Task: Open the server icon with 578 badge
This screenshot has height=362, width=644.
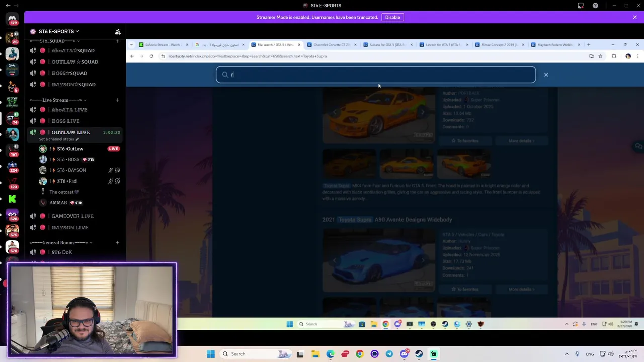Action: tap(12, 247)
